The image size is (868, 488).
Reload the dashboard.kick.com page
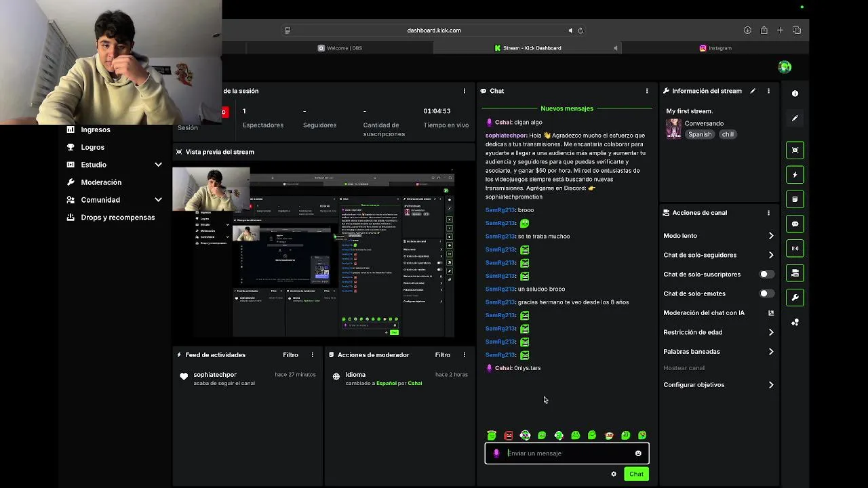pos(580,30)
